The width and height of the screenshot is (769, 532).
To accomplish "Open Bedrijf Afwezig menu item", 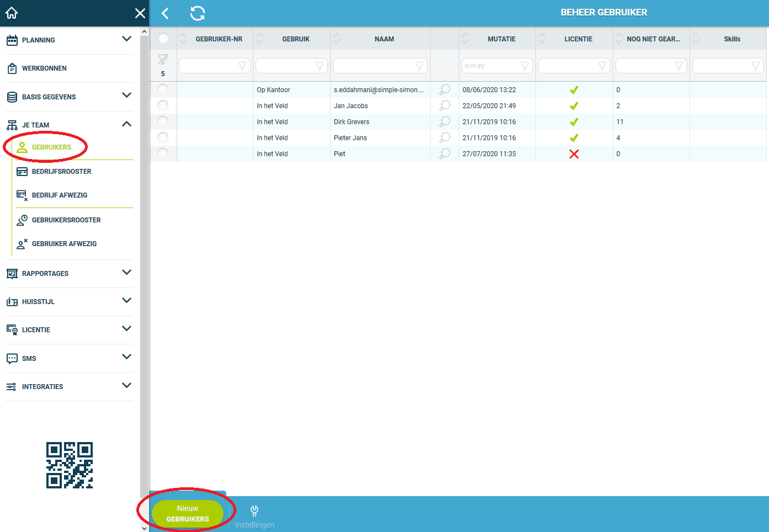I will (60, 195).
